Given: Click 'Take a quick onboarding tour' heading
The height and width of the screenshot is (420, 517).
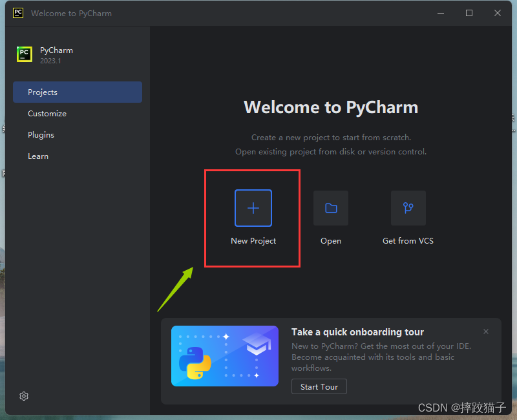Looking at the screenshot, I should [357, 332].
